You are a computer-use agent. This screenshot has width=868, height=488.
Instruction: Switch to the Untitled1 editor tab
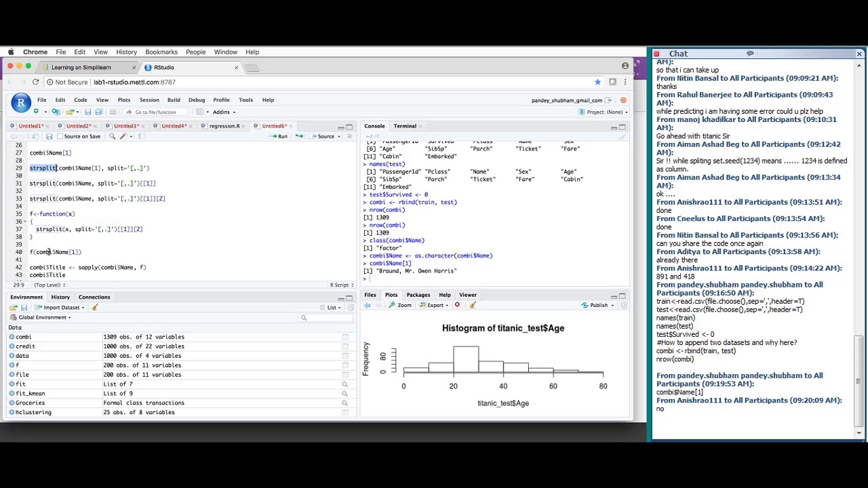click(x=31, y=126)
